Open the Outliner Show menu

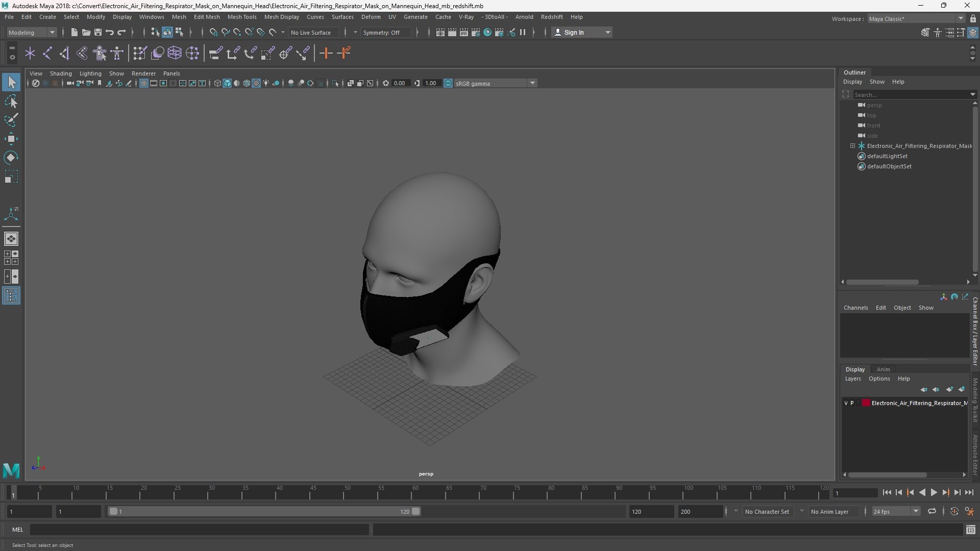click(877, 82)
